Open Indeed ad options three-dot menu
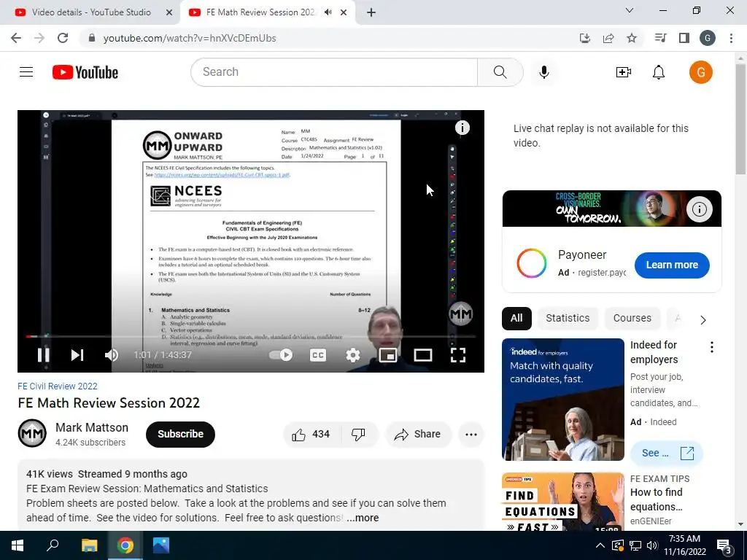The image size is (747, 560). point(712,347)
